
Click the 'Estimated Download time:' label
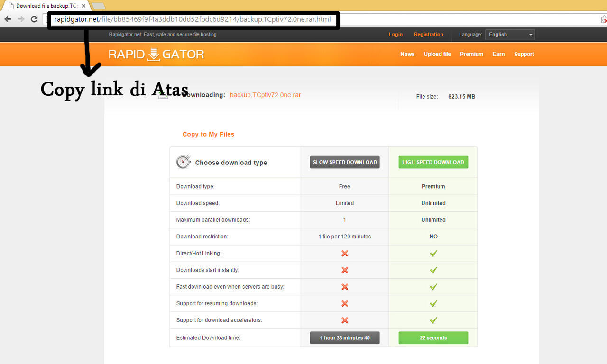tap(208, 338)
